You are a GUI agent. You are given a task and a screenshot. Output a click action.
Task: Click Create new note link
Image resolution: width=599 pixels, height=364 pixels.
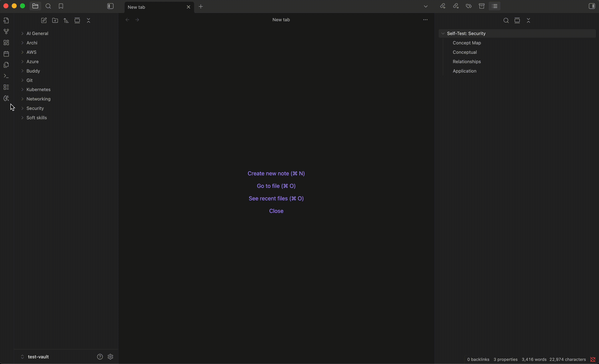276,173
